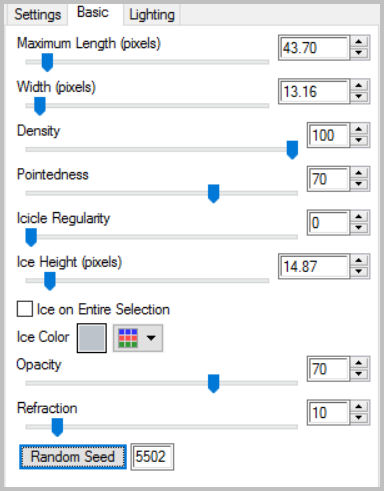Lower Pointedness using down spinner arrow
This screenshot has height=491, width=384.
[359, 184]
